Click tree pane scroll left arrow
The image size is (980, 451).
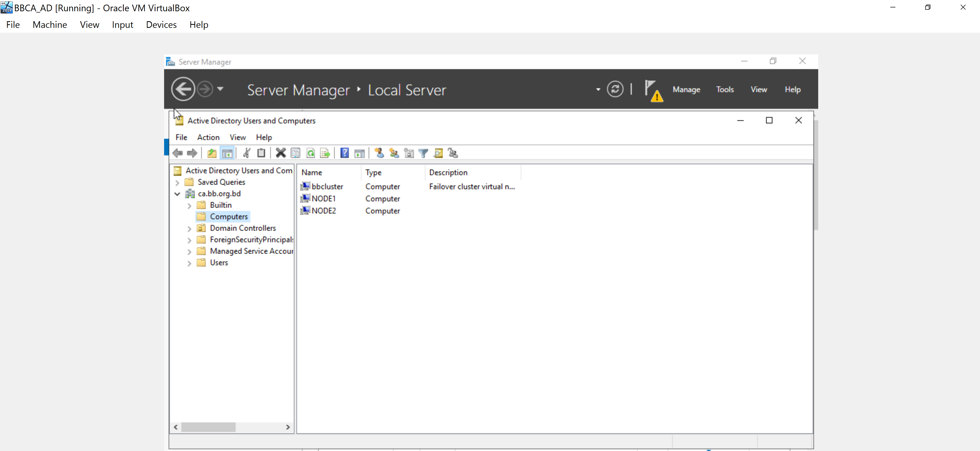(x=176, y=427)
